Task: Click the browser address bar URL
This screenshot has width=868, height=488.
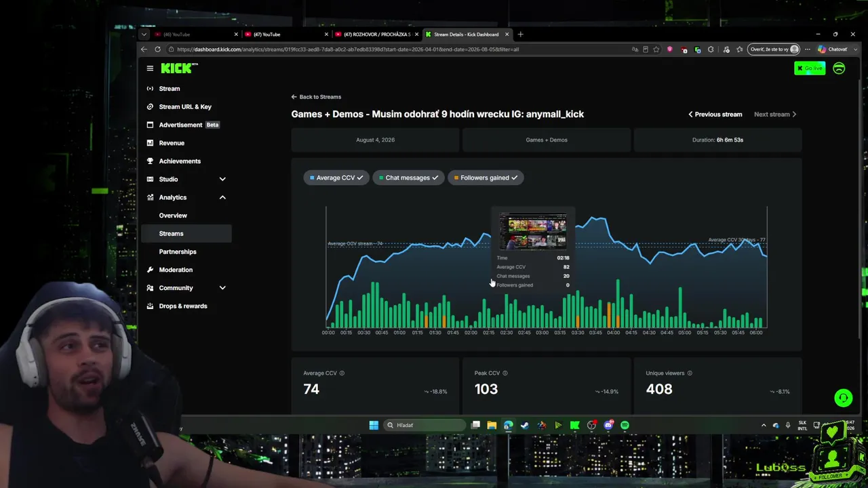Action: pyautogui.click(x=348, y=49)
